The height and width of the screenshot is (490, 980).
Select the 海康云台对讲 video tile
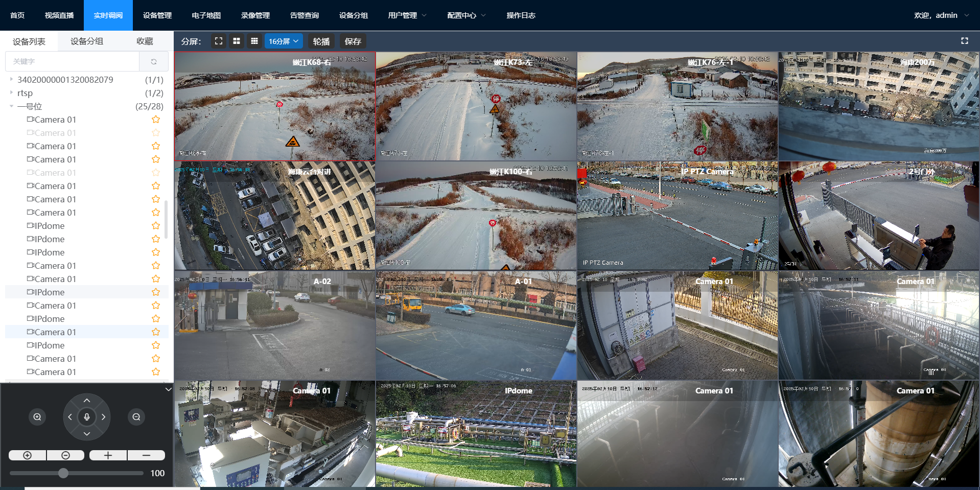coord(275,216)
